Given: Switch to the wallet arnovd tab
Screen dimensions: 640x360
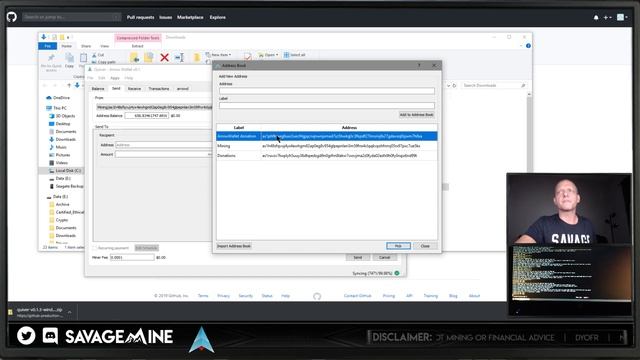Looking at the screenshot, I should (x=182, y=89).
